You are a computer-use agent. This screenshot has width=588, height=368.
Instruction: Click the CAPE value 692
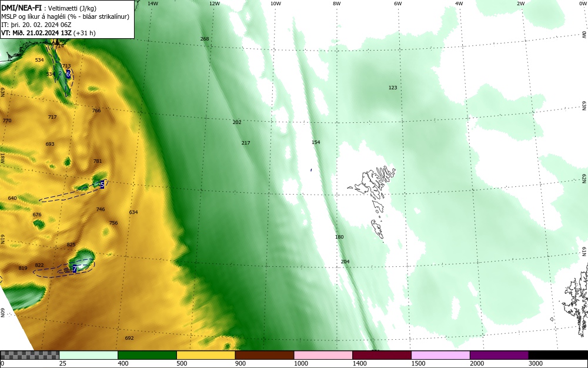[x=129, y=339]
